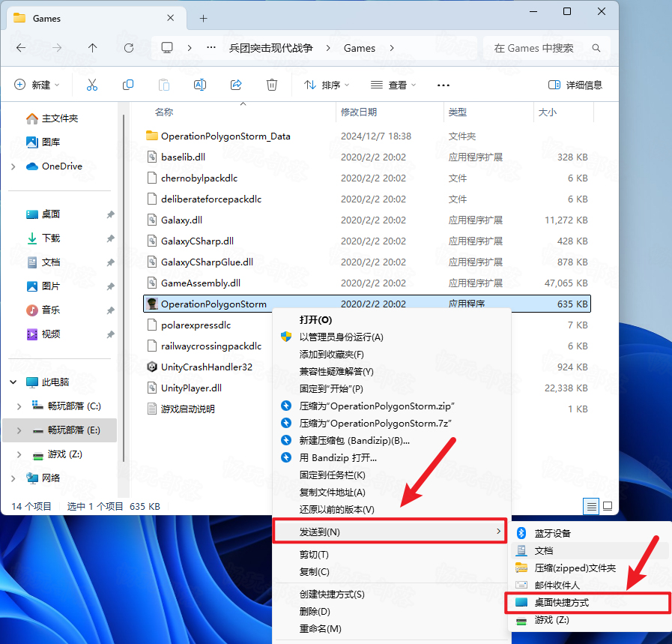672x644 pixels.
Task: Open Music quick access item
Action: coord(43,310)
